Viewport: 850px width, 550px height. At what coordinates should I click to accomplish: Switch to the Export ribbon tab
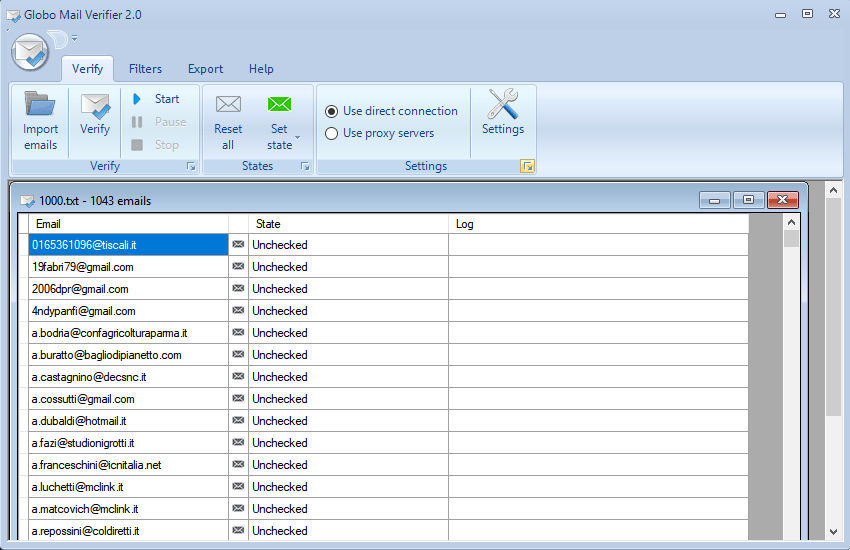pyautogui.click(x=205, y=69)
